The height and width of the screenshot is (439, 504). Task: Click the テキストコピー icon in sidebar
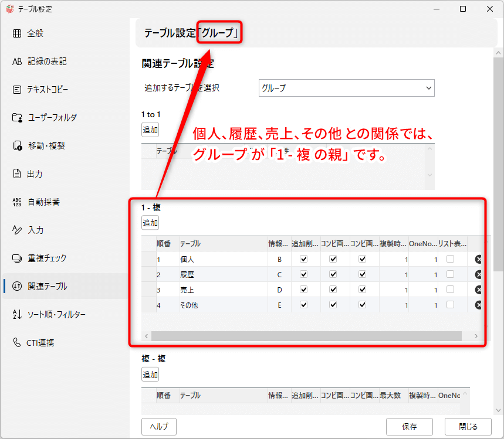click(17, 90)
